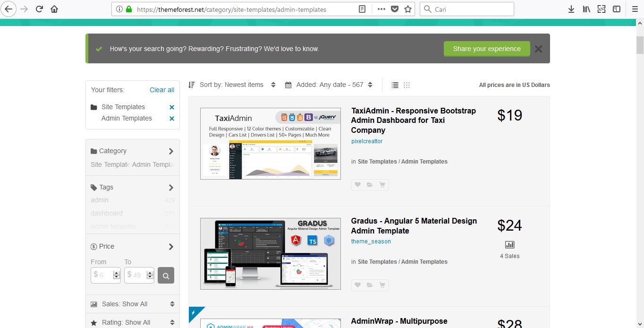644x328 pixels.
Task: Filter by the dashboard tag
Action: (x=107, y=213)
